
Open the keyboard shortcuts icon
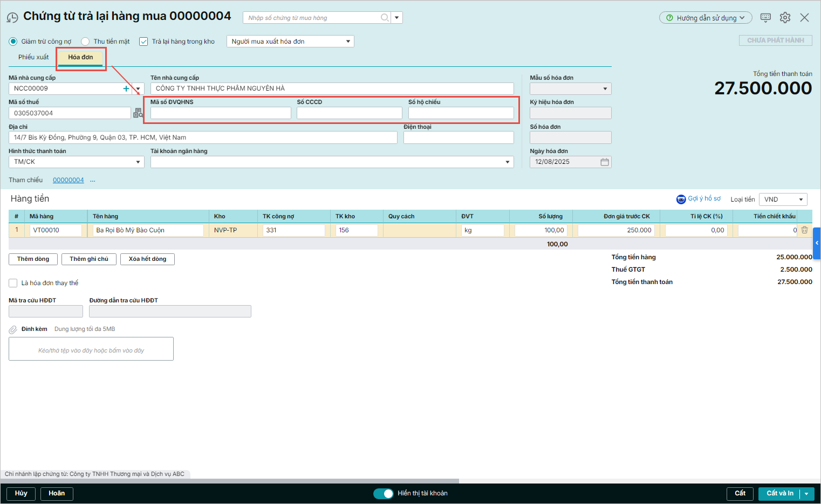pos(765,17)
